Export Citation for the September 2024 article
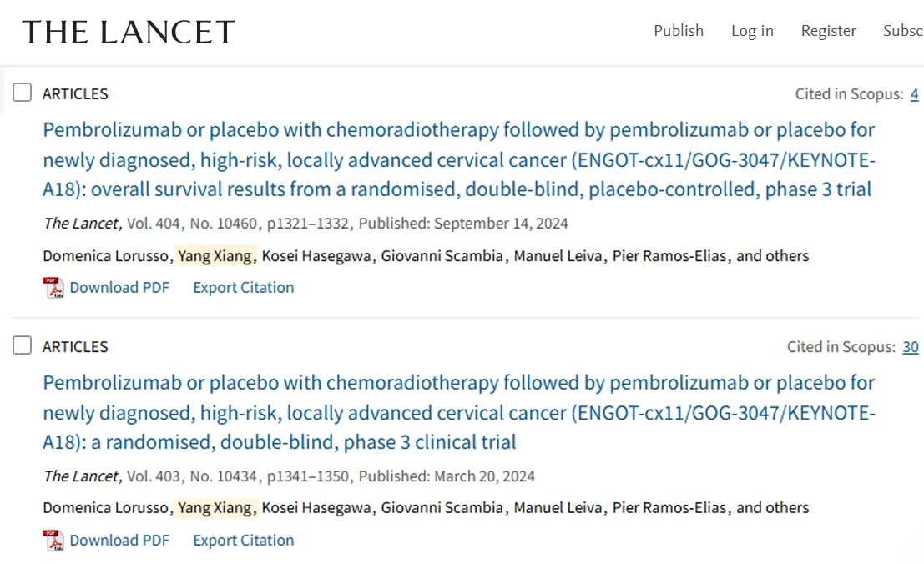Screen dimensions: 924x564 coord(244,288)
